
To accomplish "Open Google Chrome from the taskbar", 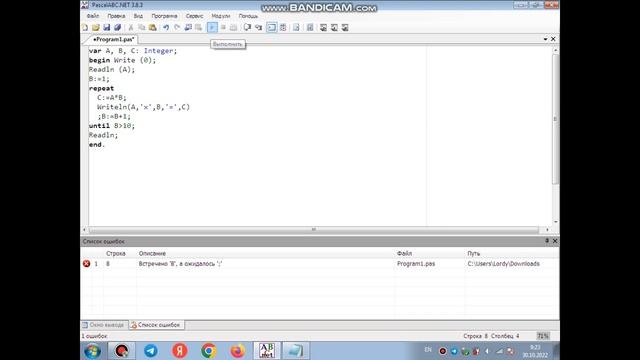I will (209, 351).
